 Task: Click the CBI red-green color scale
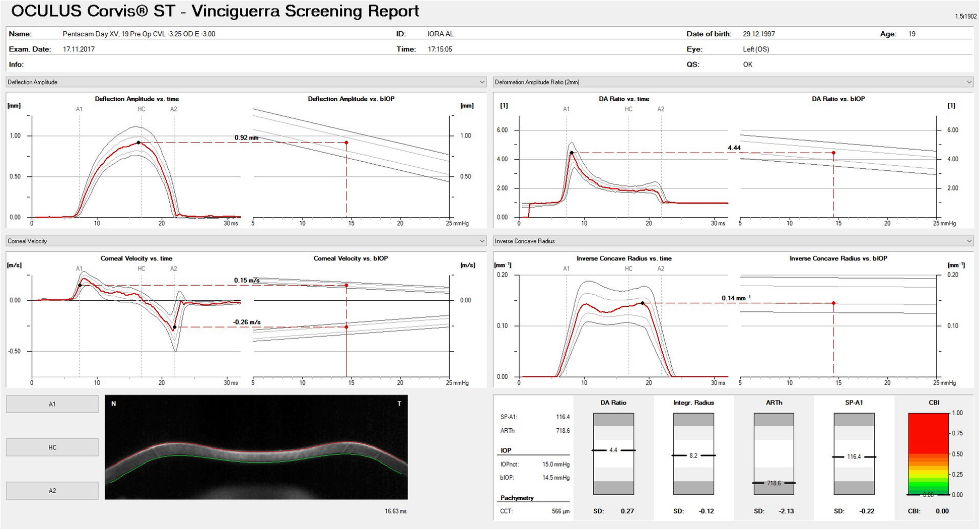coord(929,454)
